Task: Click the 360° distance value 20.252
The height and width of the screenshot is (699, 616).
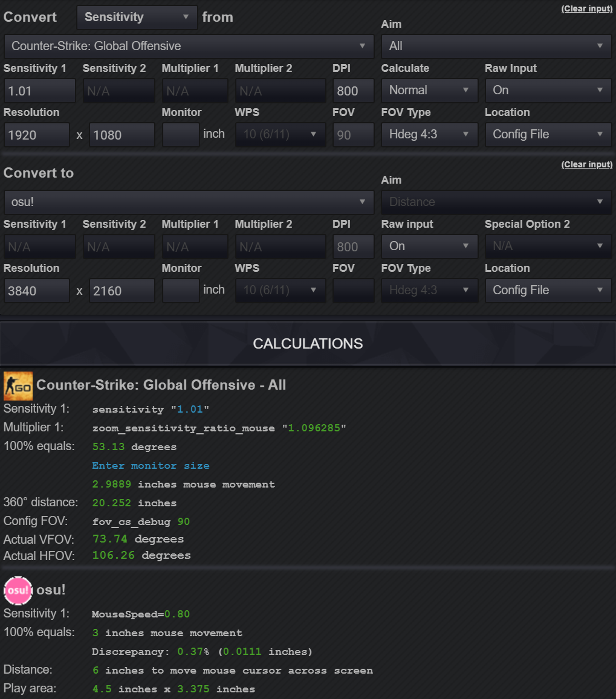Action: click(x=111, y=503)
